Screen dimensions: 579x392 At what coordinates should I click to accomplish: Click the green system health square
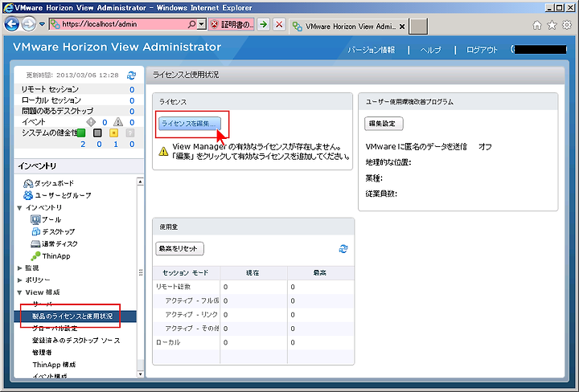tap(81, 133)
